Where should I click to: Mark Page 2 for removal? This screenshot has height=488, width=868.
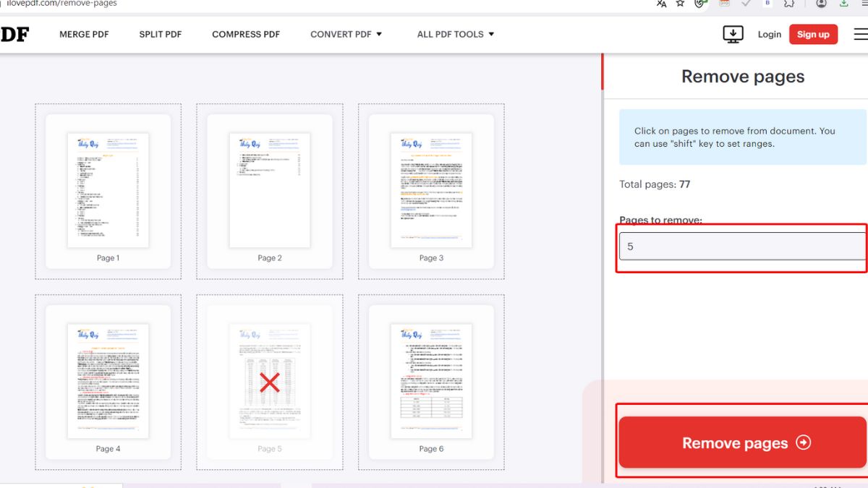tap(269, 189)
